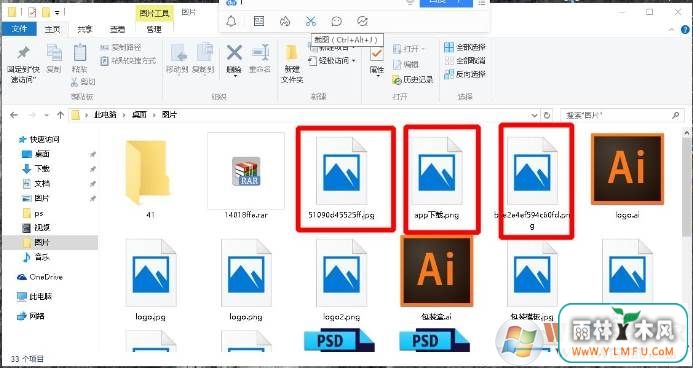The image size is (693, 368).
Task: Expand the address bar history dropdown
Action: pyautogui.click(x=535, y=115)
